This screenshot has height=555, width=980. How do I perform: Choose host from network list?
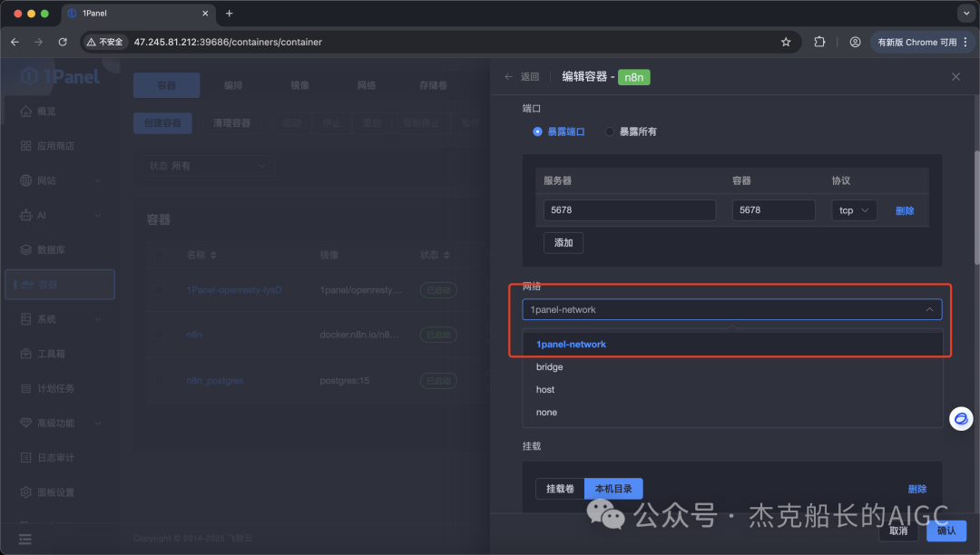[x=732, y=390]
